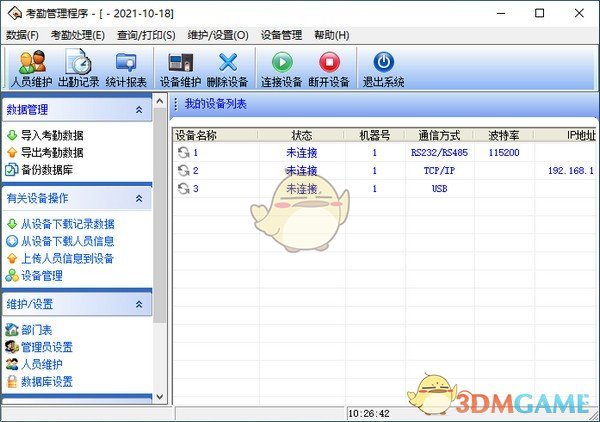Select TCP/IP cell of device 2
This screenshot has height=422, width=600.
pos(439,171)
